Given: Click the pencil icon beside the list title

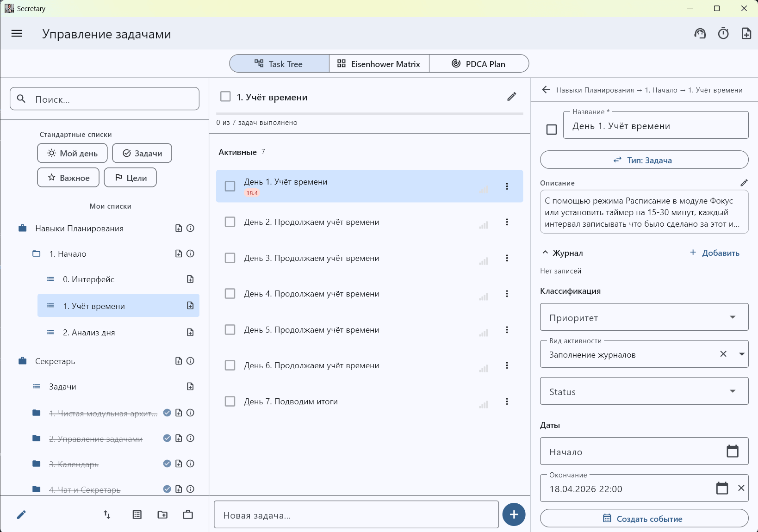Looking at the screenshot, I should click(511, 97).
